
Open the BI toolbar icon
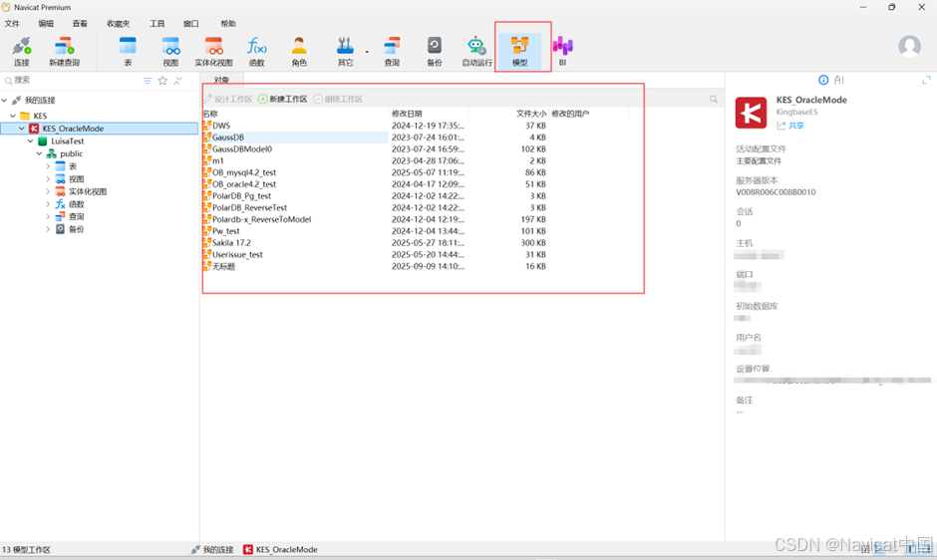click(562, 52)
